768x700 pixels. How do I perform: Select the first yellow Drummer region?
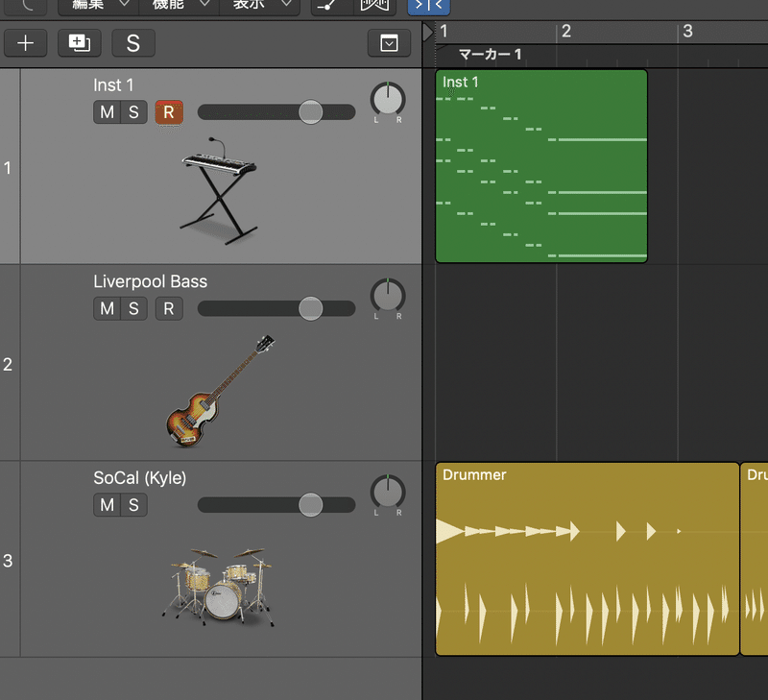point(588,559)
